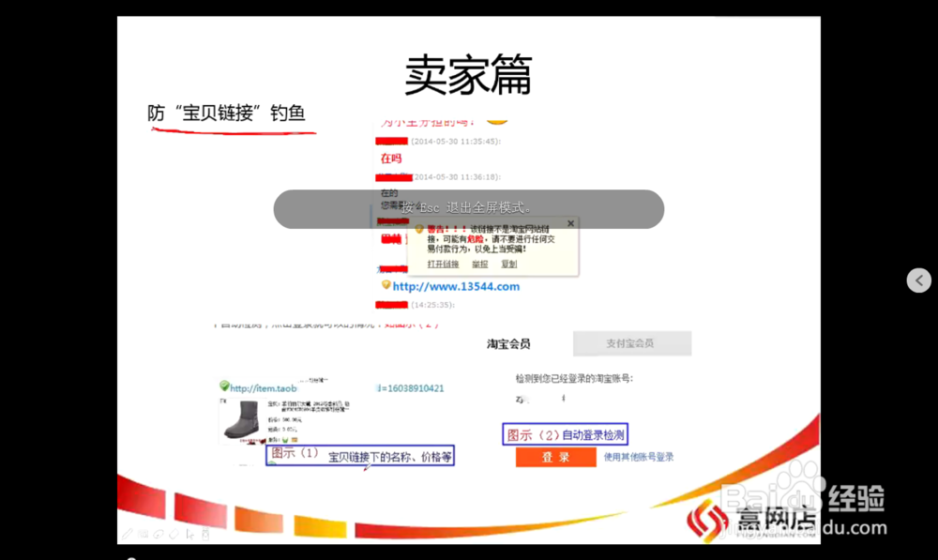Click the boot product thumbnail
Screen dimensions: 938x560
[x=241, y=419]
